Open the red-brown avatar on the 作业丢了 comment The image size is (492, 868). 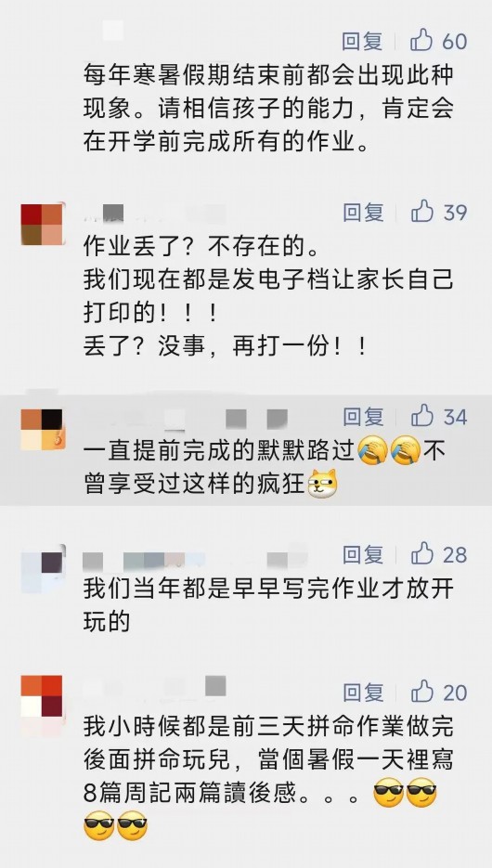pos(42,225)
